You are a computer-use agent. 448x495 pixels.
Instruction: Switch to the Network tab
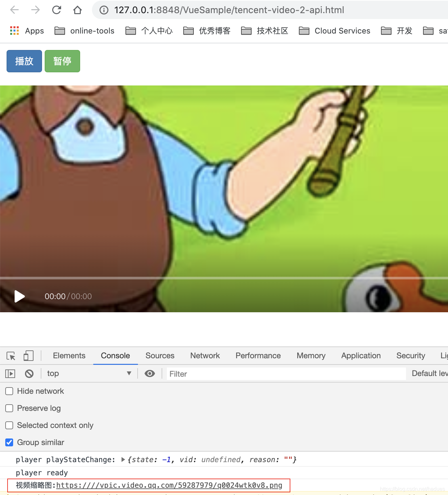coord(205,356)
